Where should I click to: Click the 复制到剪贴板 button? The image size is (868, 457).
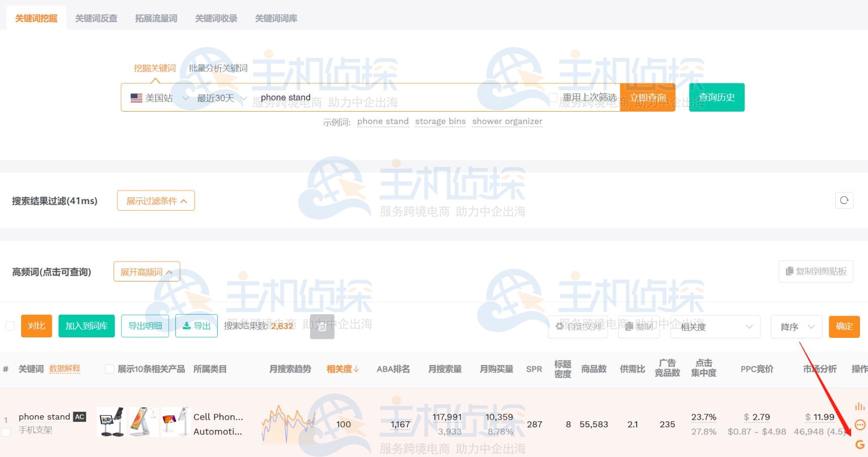coord(816,271)
